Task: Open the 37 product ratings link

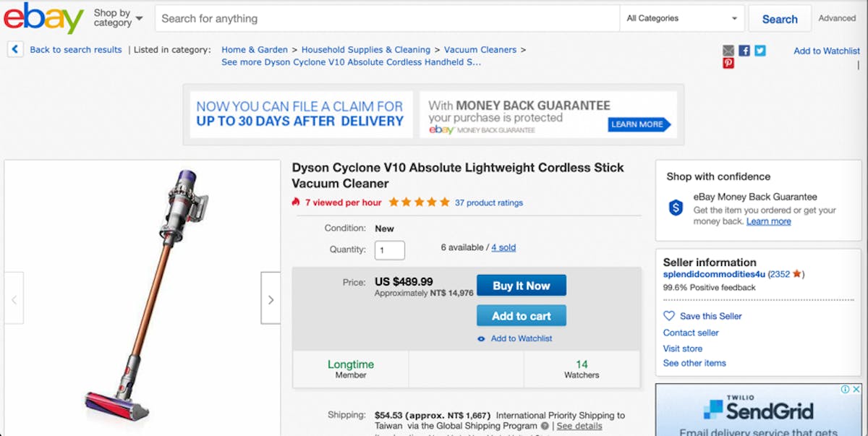Action: click(x=488, y=202)
